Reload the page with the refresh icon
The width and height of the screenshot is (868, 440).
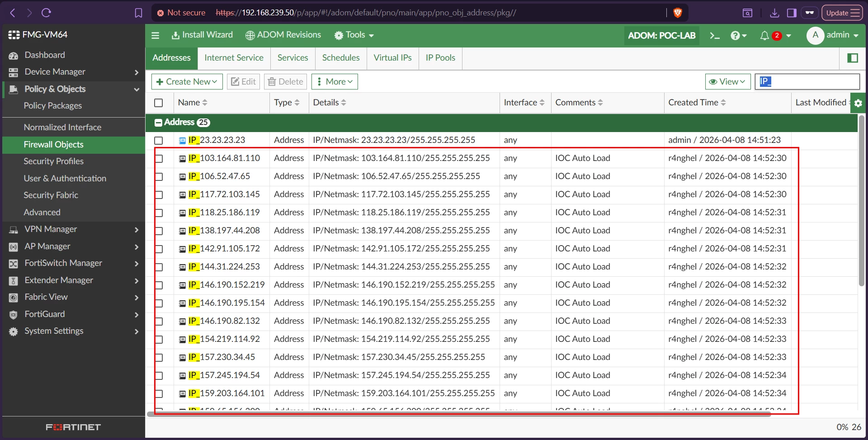pyautogui.click(x=46, y=13)
